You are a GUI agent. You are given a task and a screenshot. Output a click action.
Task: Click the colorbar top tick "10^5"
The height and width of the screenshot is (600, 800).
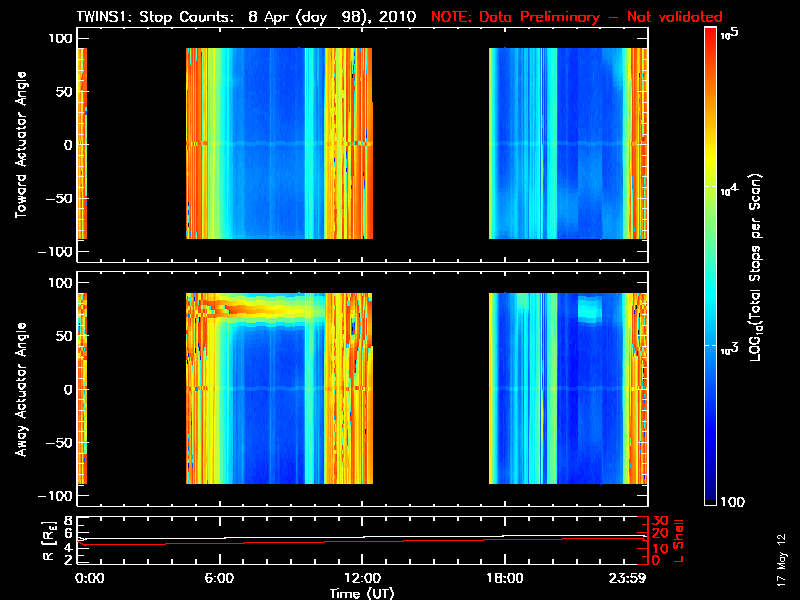point(730,34)
